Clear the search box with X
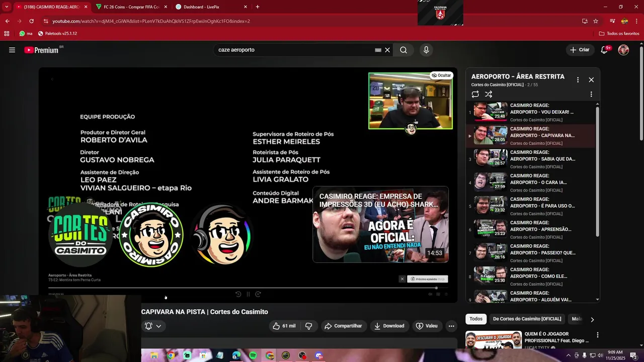The width and height of the screenshot is (644, 362). coord(387,50)
